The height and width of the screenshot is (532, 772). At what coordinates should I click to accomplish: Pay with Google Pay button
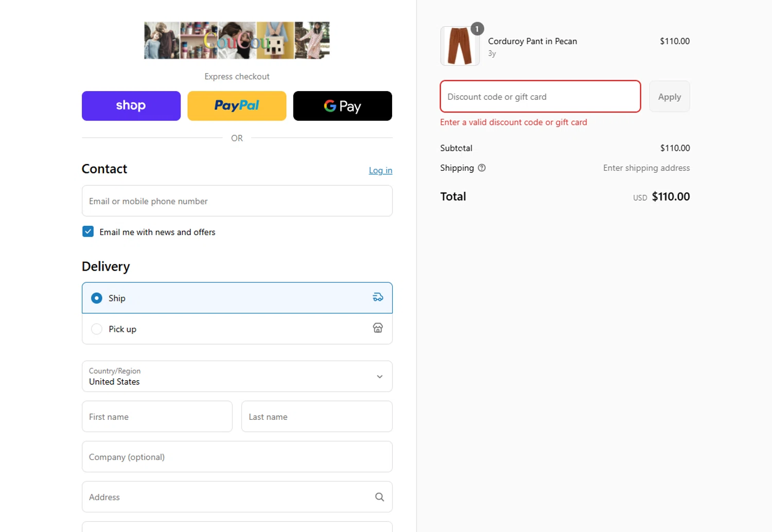pyautogui.click(x=343, y=106)
